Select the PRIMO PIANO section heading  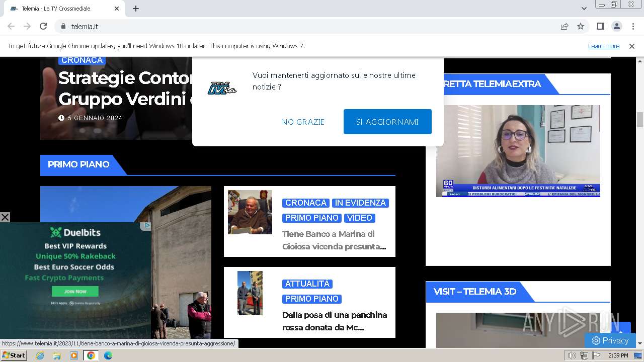pos(78,164)
